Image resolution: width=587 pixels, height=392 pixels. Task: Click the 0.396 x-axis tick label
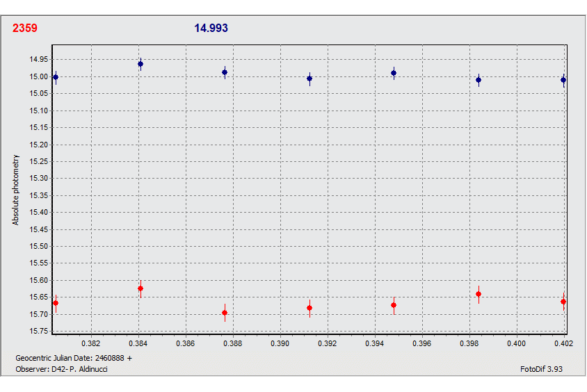422,343
